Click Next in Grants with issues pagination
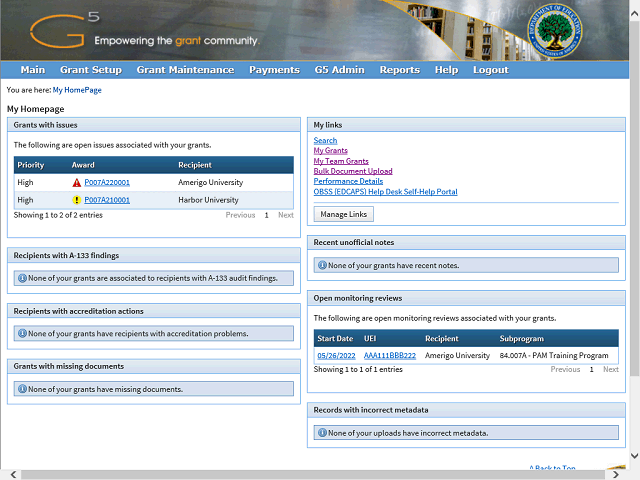 coord(285,215)
